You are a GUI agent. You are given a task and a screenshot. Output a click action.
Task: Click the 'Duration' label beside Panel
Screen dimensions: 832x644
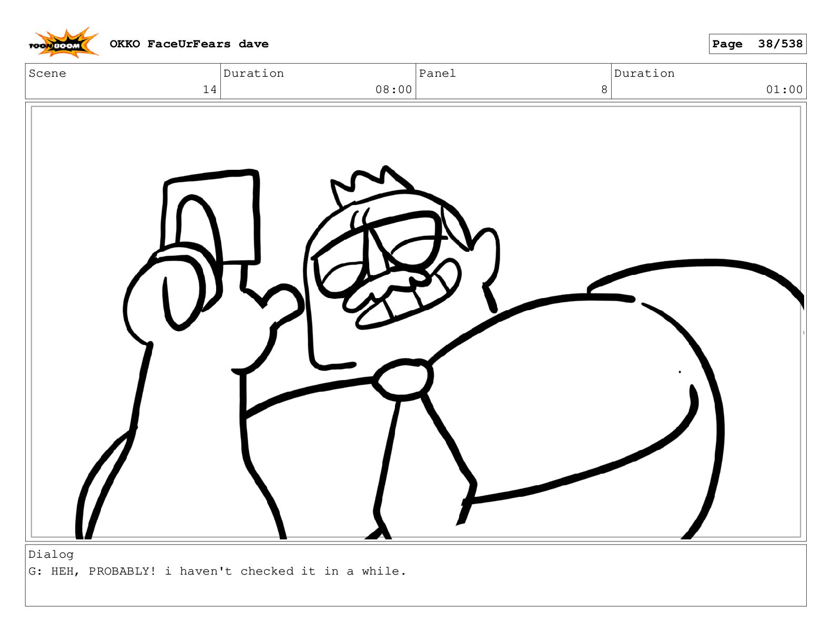644,74
